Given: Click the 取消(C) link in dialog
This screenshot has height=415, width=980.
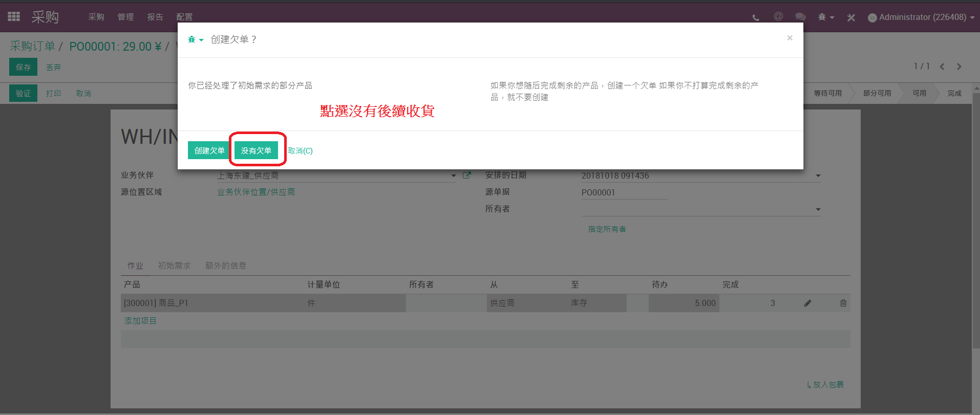Looking at the screenshot, I should pyautogui.click(x=300, y=151).
